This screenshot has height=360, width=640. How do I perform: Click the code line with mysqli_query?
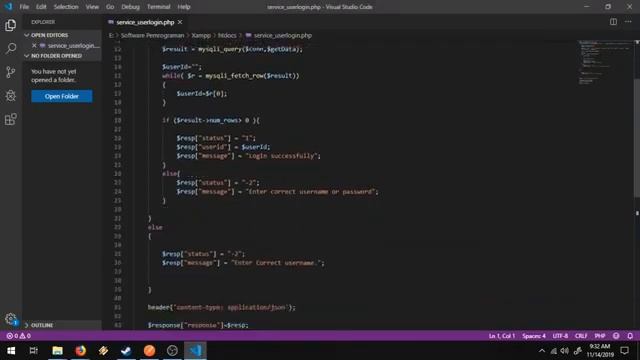[232, 49]
